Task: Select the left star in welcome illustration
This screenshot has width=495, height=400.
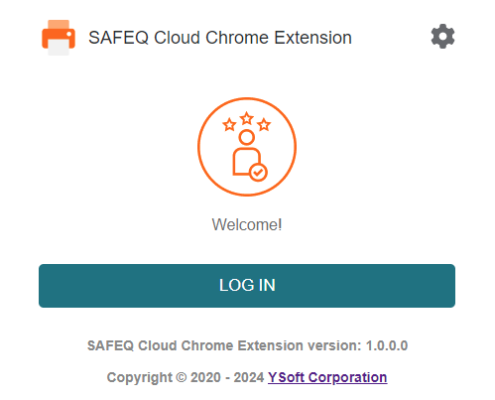Action: coord(229,125)
